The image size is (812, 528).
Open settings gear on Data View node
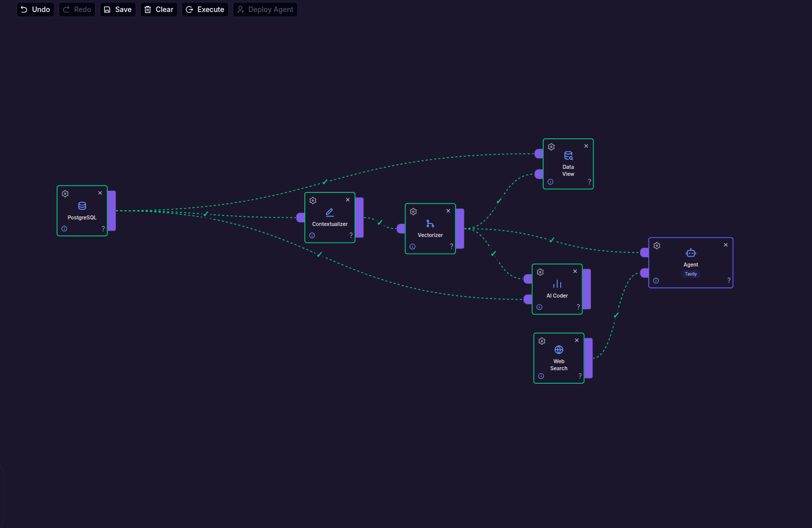[551, 147]
